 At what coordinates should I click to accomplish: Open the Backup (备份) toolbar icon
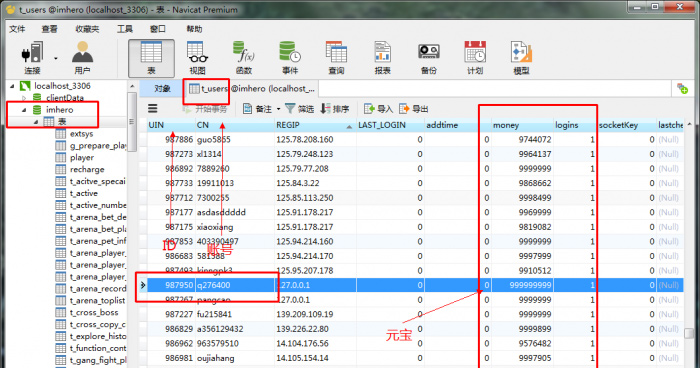coord(429,57)
